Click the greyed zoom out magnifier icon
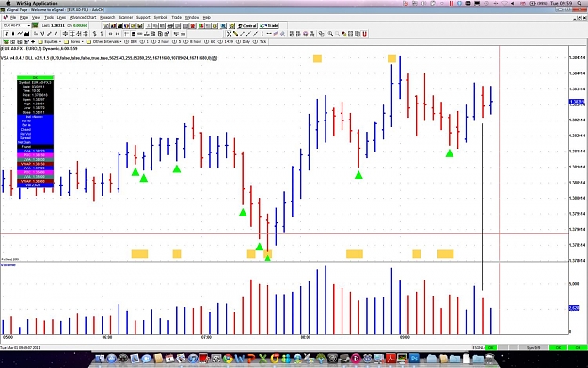 tap(337, 34)
